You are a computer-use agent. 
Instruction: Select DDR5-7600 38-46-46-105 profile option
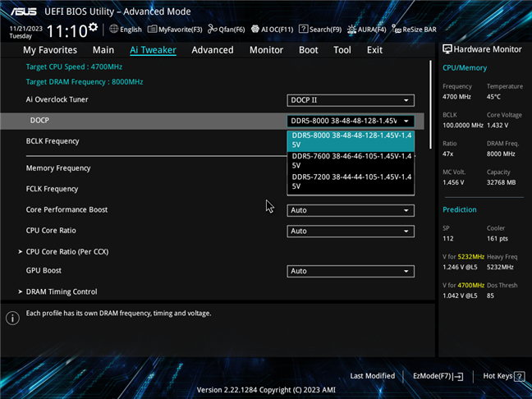click(351, 161)
